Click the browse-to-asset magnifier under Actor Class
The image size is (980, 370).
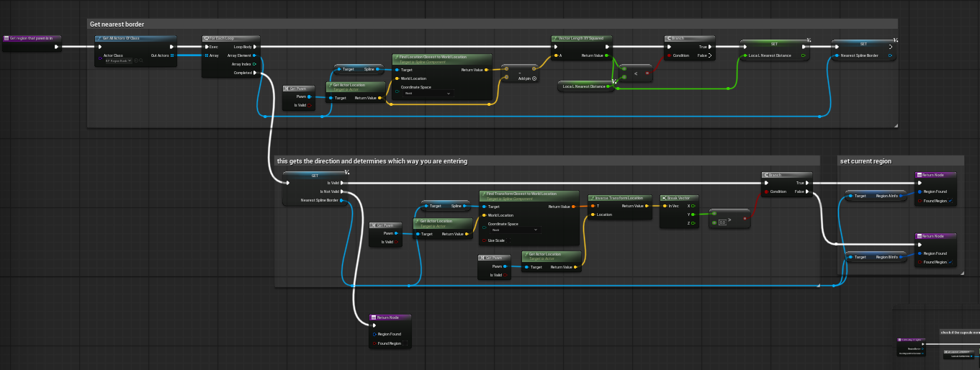[x=142, y=61]
